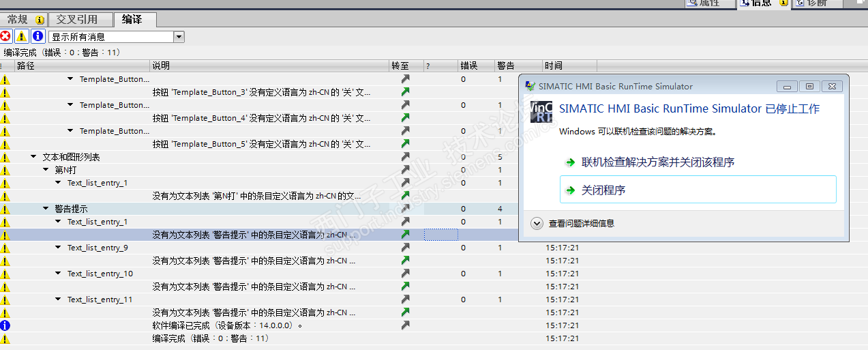Go to Template_Button_3 warning via green arrow
This screenshot has height=350, width=868.
tap(406, 92)
